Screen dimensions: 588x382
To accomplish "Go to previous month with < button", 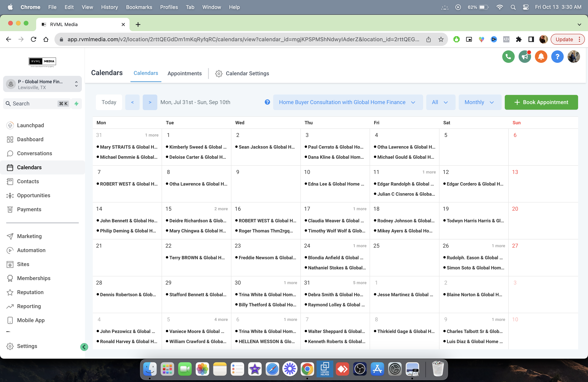I will click(x=132, y=102).
